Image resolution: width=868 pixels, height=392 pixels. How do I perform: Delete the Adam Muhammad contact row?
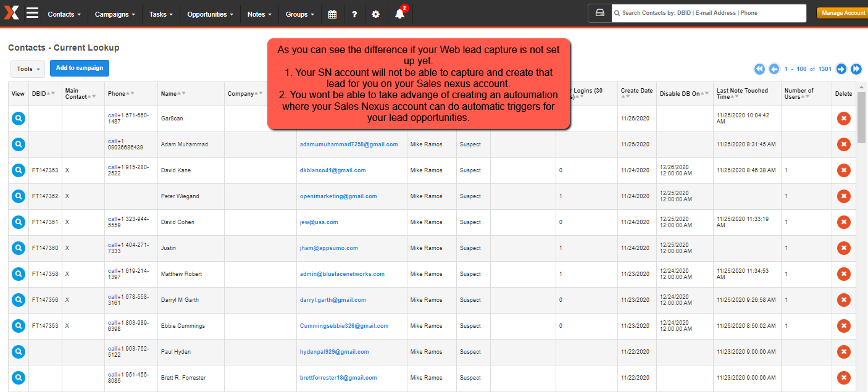point(843,144)
